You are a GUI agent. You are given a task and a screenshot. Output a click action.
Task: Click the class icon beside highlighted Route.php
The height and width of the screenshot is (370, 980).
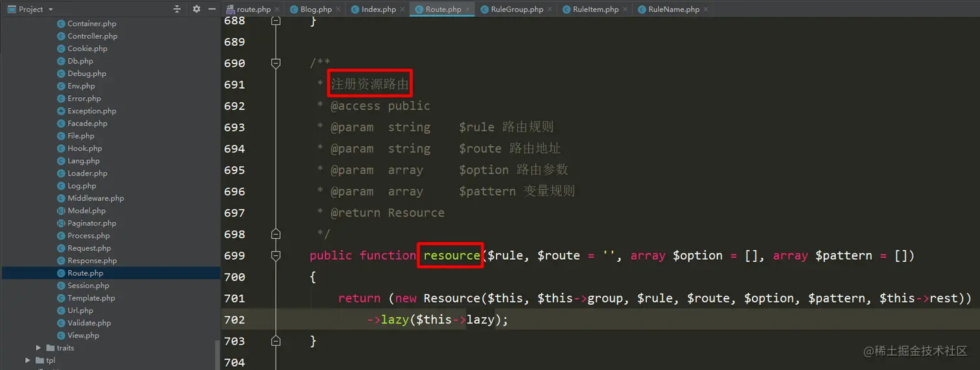[62, 273]
